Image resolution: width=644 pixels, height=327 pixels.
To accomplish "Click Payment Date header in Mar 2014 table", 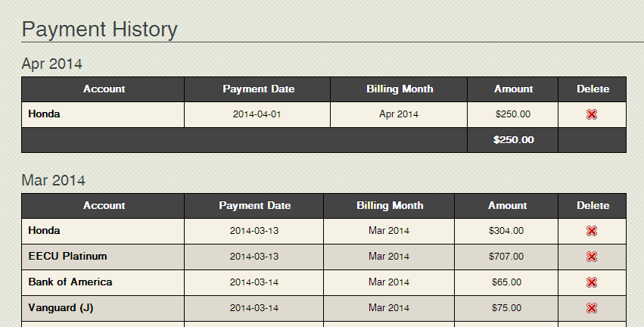I will (254, 206).
